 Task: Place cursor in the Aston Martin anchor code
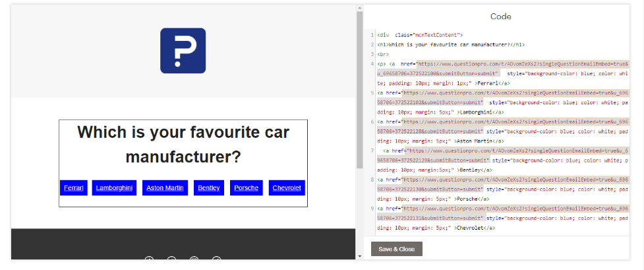click(x=503, y=131)
